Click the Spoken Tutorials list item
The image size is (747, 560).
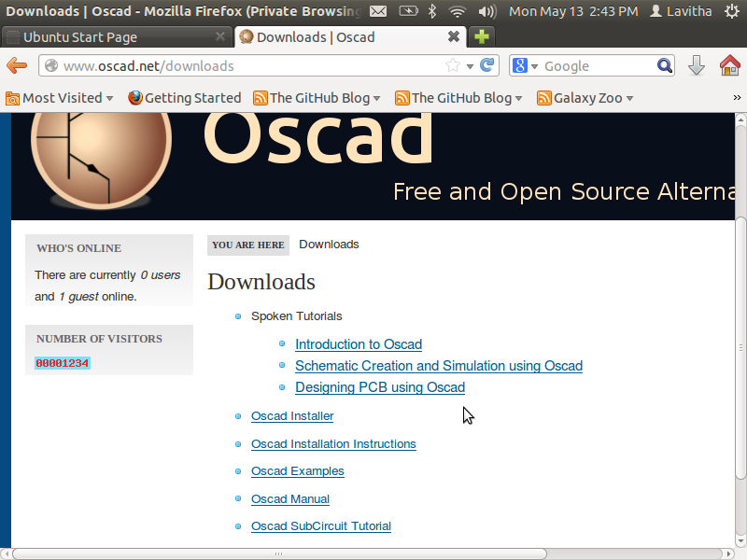click(x=296, y=316)
